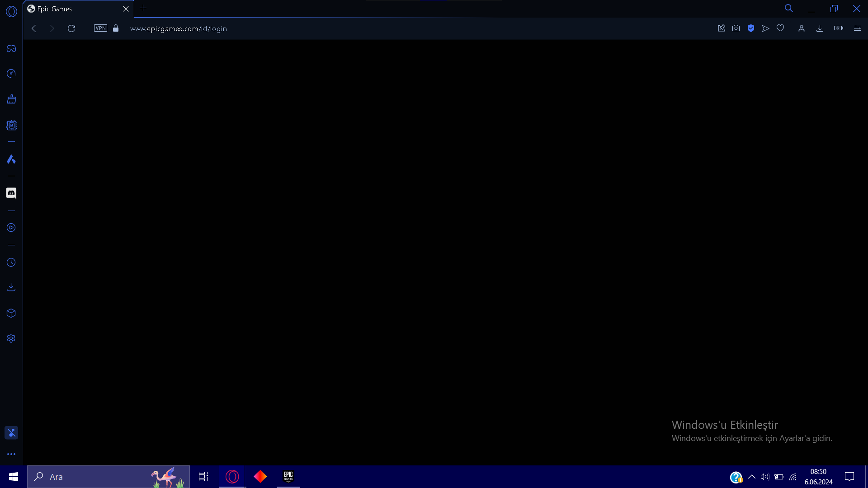The height and width of the screenshot is (488, 868).
Task: Open GX Cleaner in sidebar
Action: click(x=11, y=99)
